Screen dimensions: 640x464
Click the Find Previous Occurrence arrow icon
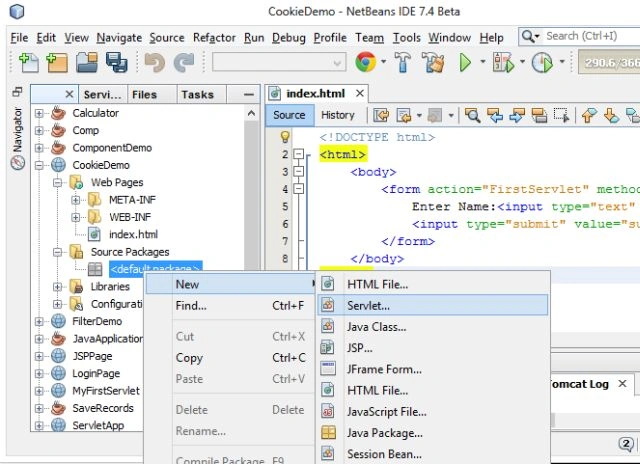click(x=495, y=115)
